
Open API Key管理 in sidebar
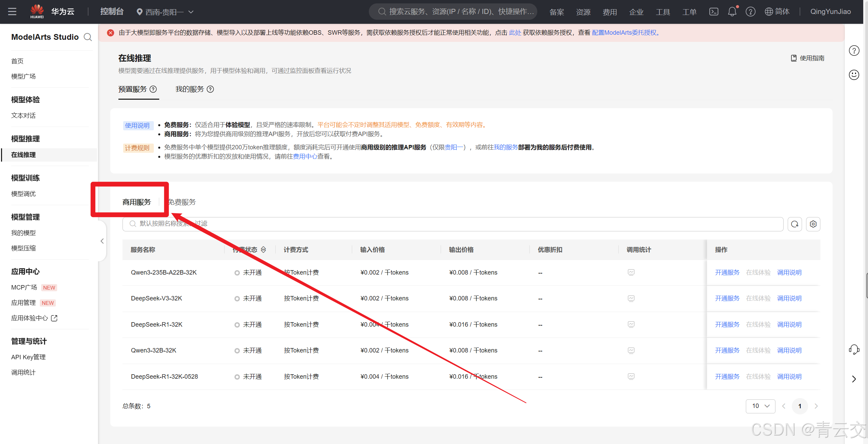[28, 357]
